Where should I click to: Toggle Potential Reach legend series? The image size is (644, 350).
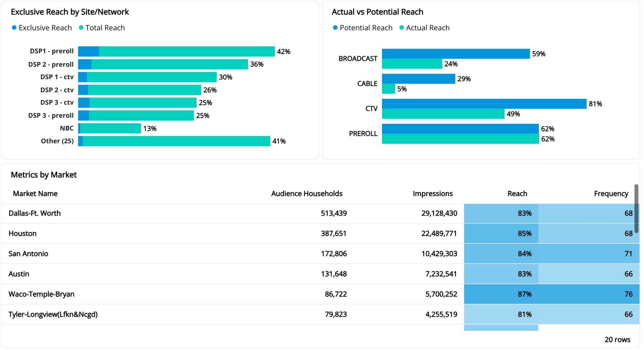(x=362, y=28)
